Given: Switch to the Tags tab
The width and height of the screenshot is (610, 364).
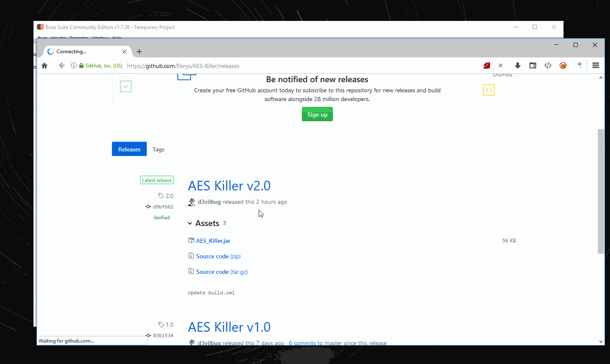Looking at the screenshot, I should (158, 149).
